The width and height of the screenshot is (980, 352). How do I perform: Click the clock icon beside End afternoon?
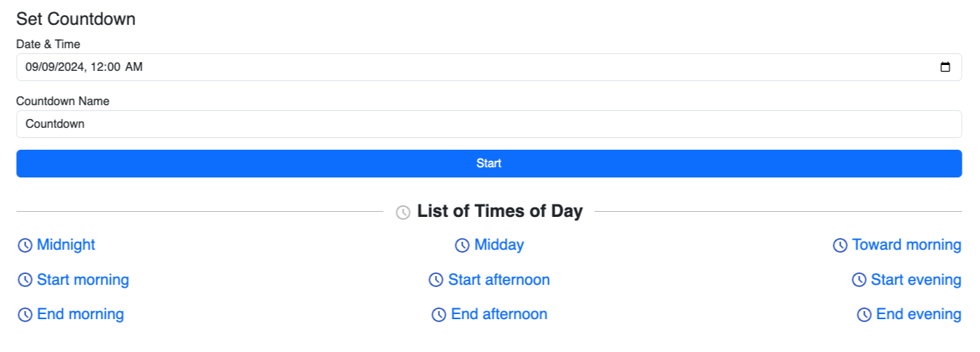tap(439, 315)
